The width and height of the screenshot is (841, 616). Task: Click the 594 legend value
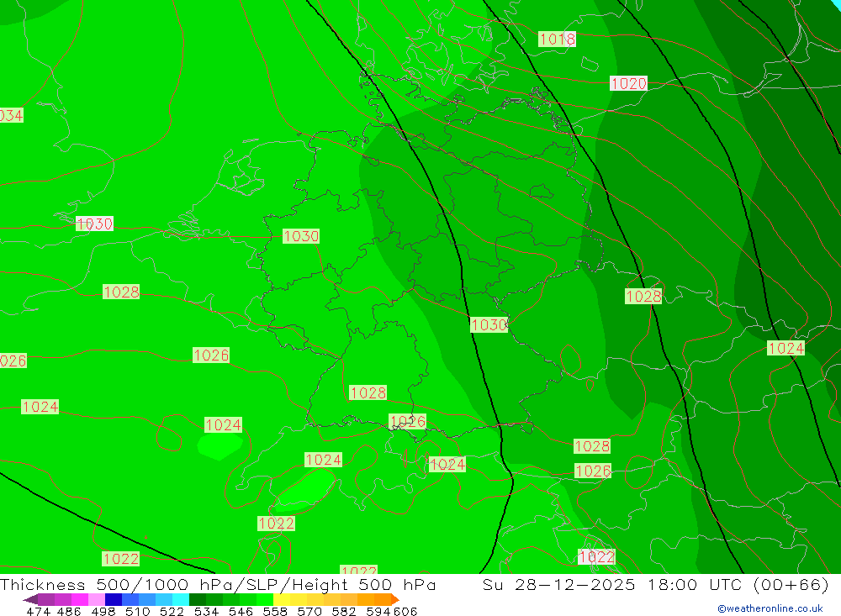tap(378, 611)
